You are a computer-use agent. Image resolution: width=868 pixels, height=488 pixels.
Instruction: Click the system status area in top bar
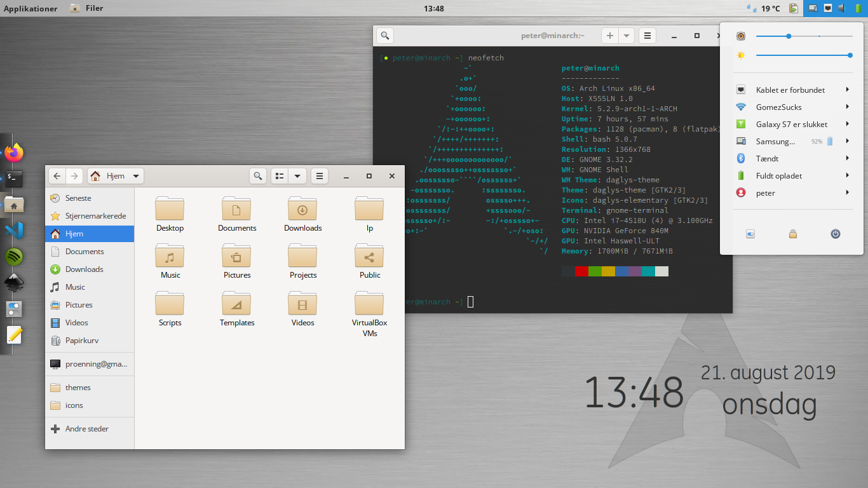(x=835, y=8)
